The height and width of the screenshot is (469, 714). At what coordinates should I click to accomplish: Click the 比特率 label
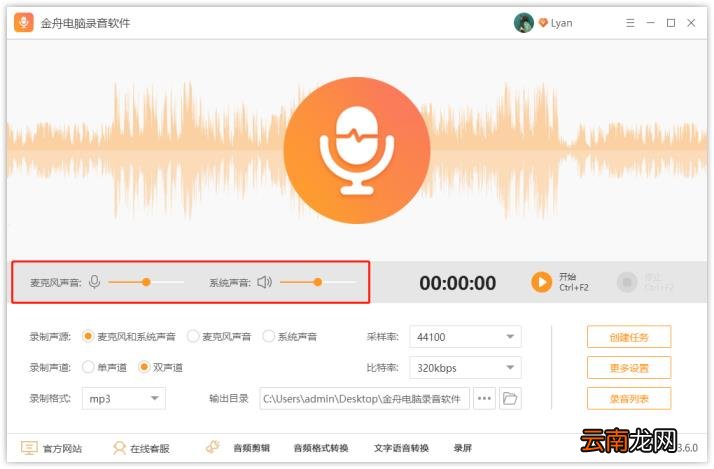(x=382, y=368)
